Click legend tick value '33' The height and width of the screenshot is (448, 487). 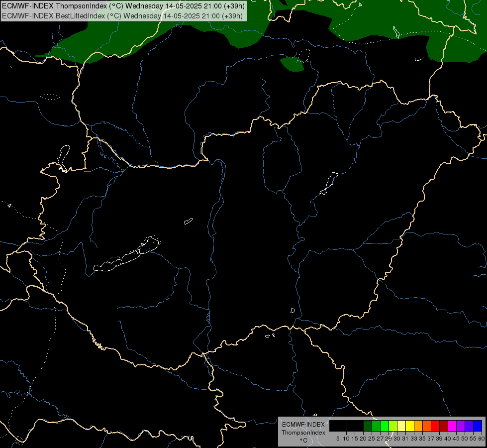pyautogui.click(x=414, y=439)
